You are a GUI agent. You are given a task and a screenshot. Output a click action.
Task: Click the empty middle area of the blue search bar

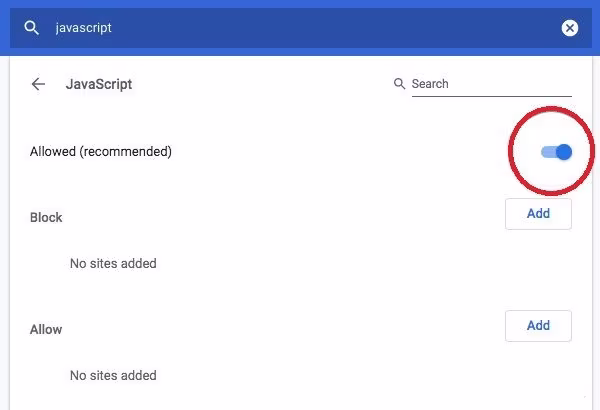[x=330, y=28]
